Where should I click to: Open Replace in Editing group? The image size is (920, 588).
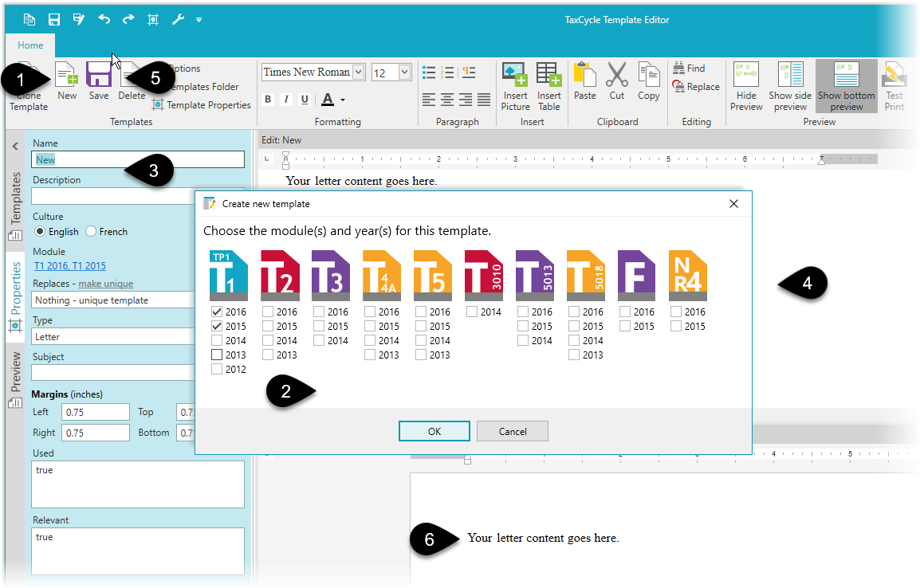696,87
